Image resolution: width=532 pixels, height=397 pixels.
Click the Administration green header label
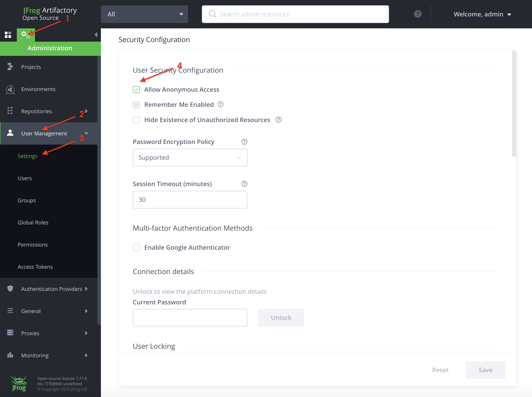tap(50, 48)
